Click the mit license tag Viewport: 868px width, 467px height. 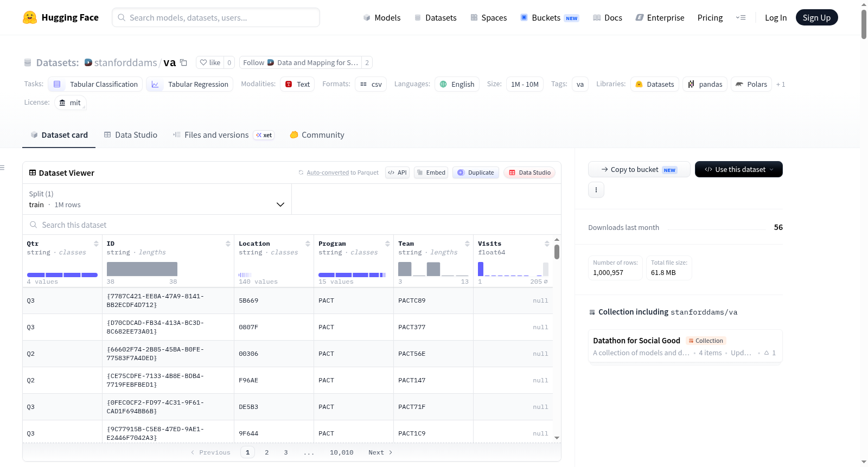tap(71, 103)
